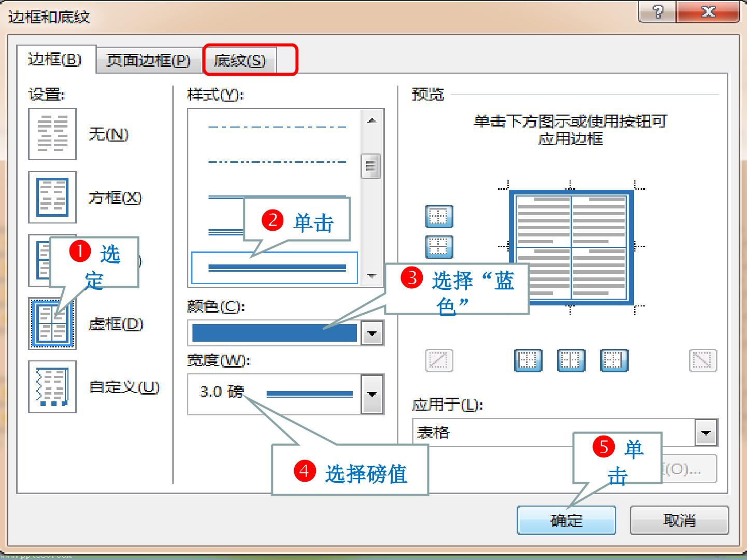
Task: Click the table preview diagram
Action: point(571,247)
